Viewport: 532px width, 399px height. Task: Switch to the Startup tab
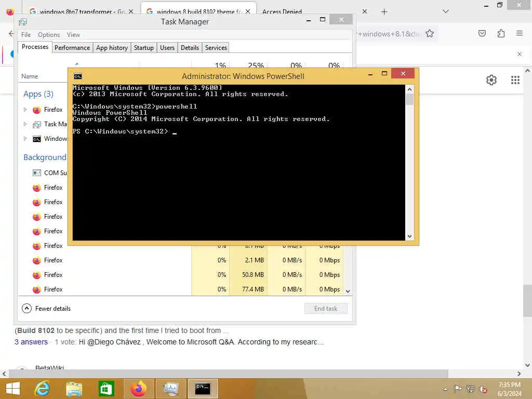point(143,48)
